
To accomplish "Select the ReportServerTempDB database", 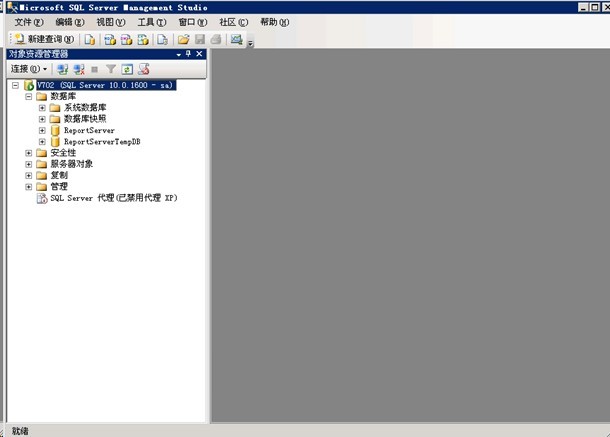I will [102, 142].
